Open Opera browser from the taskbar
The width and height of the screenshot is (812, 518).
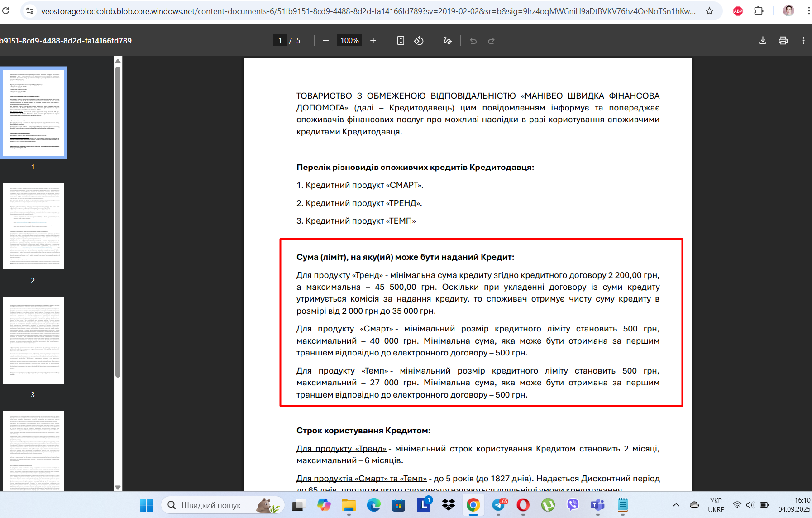coord(523,505)
